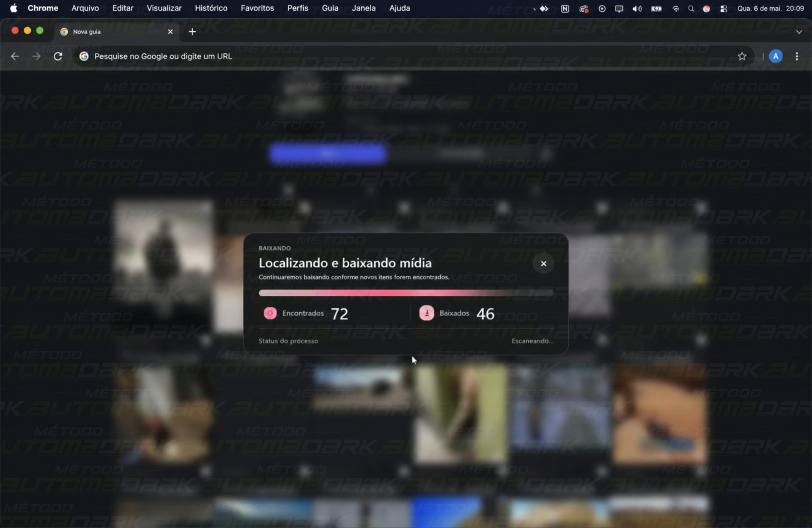Open Spotlight search in the menu bar

pyautogui.click(x=691, y=8)
